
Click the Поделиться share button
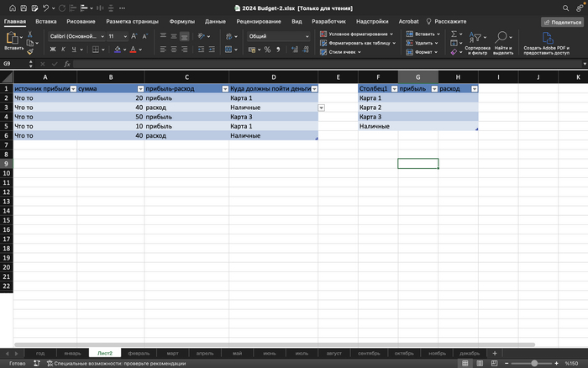coord(562,22)
